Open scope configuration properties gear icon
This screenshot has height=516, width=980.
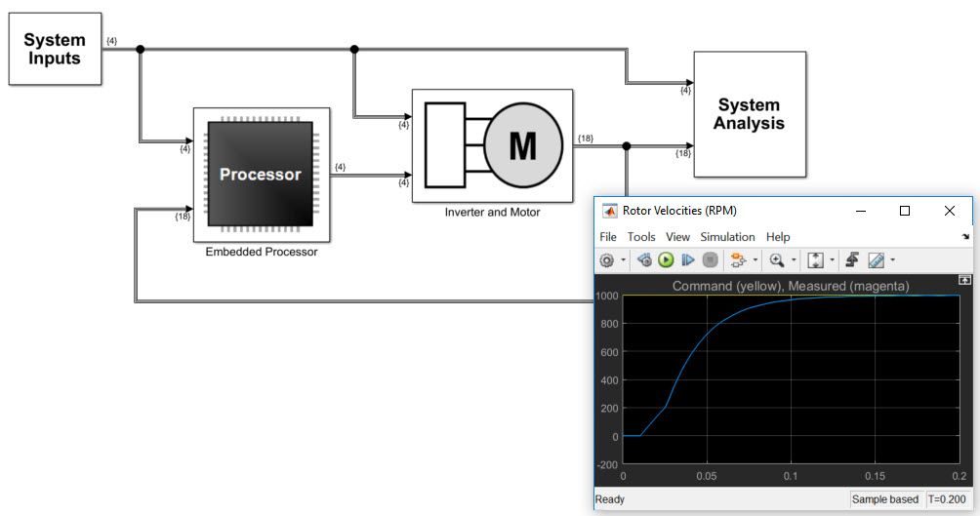tap(606, 260)
